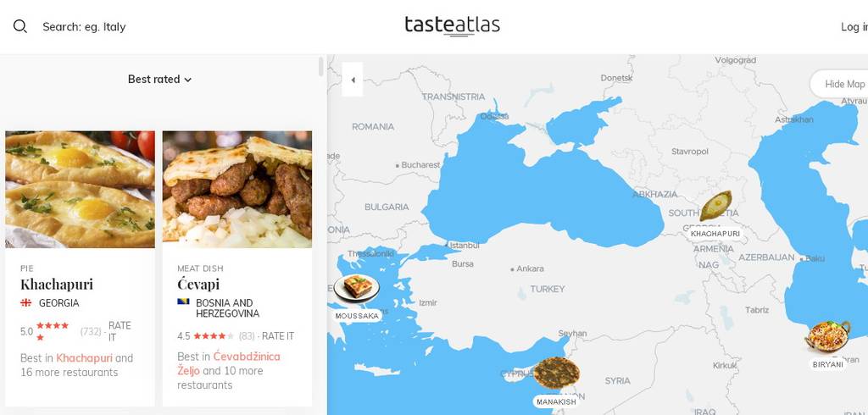This screenshot has height=415, width=868.
Task: Open the Ćevabdžinica Željo restaurant link
Action: (229, 363)
